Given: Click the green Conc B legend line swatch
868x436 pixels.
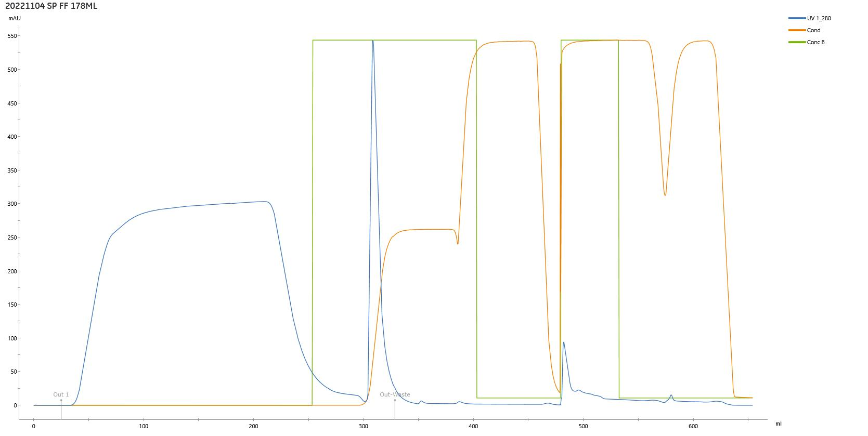Looking at the screenshot, I should click(x=797, y=42).
